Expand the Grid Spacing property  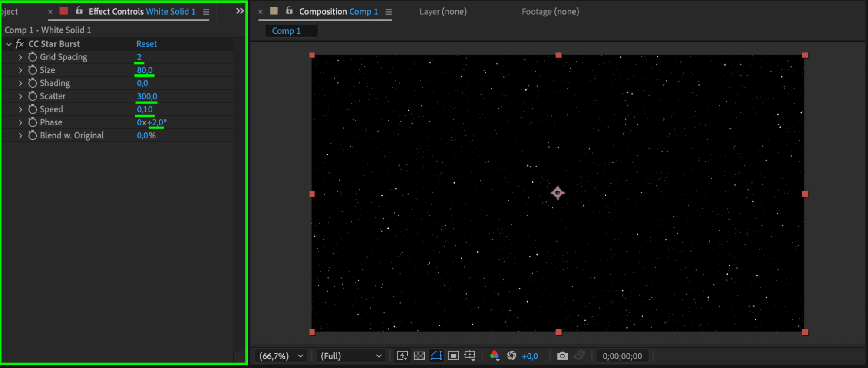pyautogui.click(x=20, y=57)
